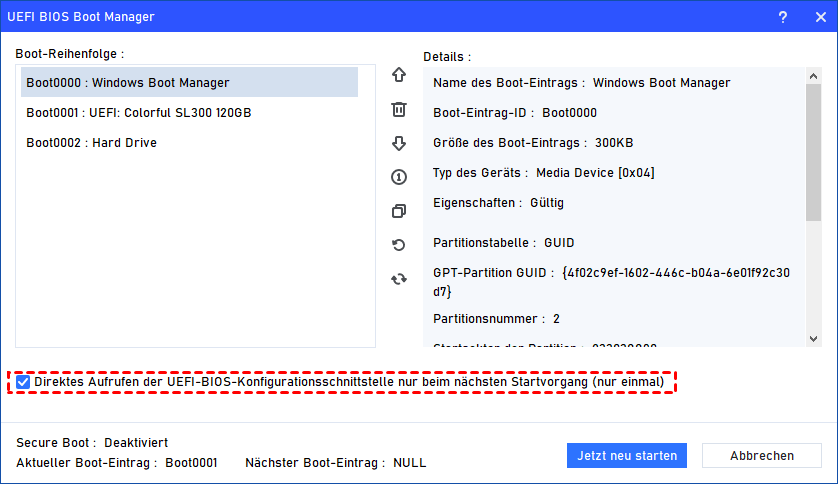Click the Partitionstabelle : GUID line
This screenshot has width=838, height=484.
503,243
